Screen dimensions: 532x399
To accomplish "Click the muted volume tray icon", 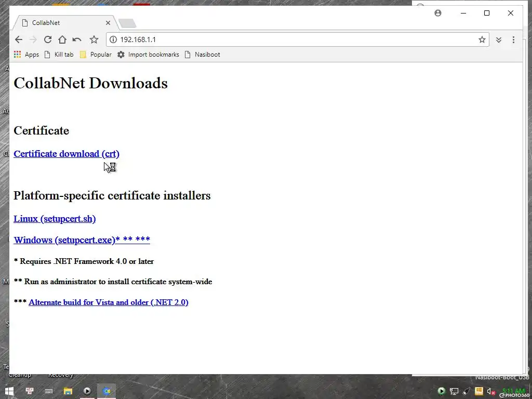I will tap(491, 392).
